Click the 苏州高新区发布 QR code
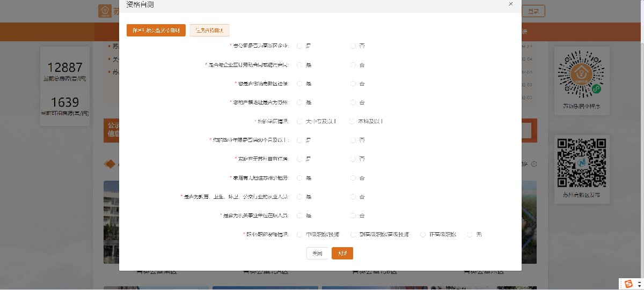 pyautogui.click(x=581, y=162)
